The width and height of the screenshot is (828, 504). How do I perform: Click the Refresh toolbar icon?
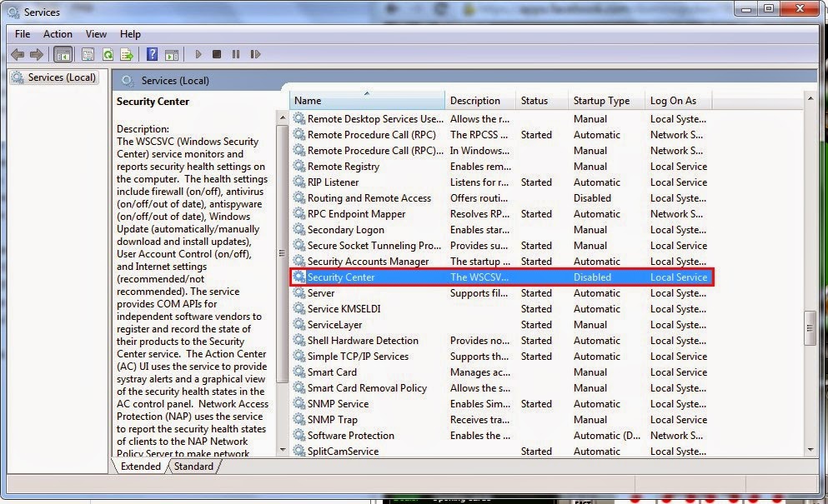click(108, 54)
